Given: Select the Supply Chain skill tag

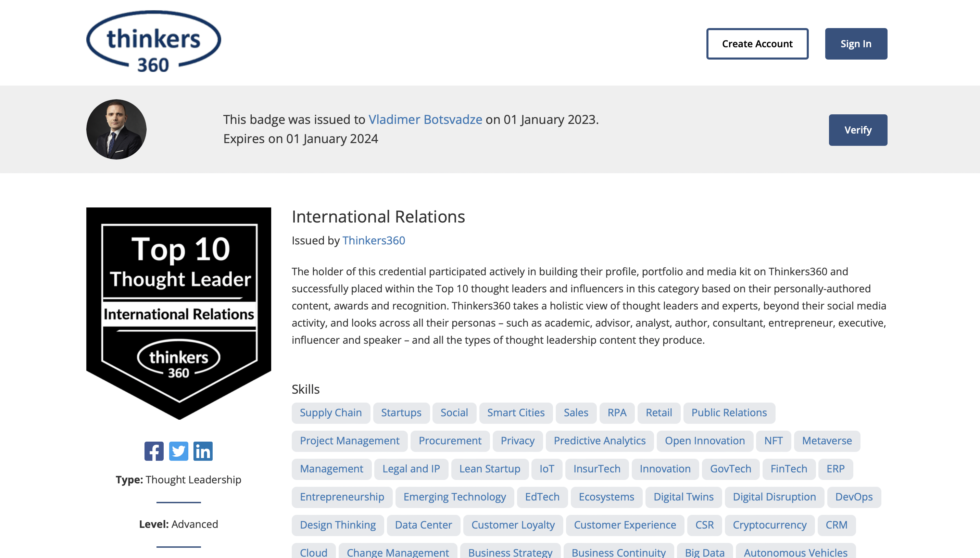Looking at the screenshot, I should [x=331, y=413].
